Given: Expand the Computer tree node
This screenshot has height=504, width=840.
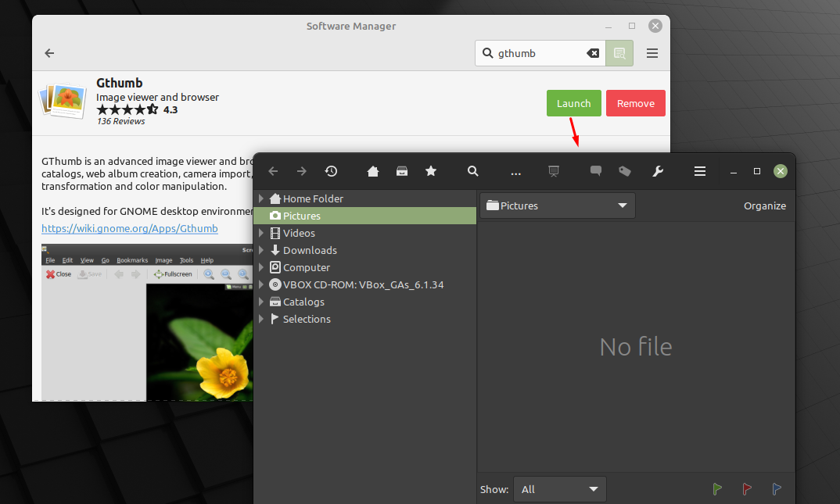Looking at the screenshot, I should [261, 267].
